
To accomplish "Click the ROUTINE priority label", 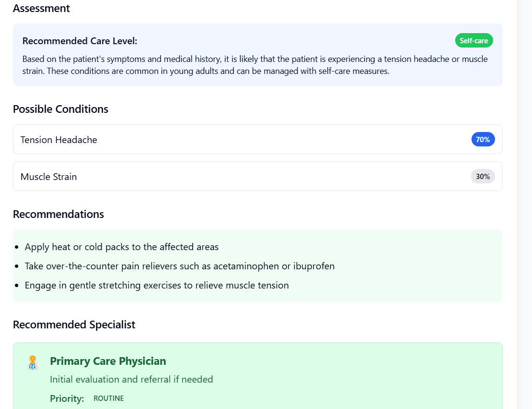I will point(109,398).
